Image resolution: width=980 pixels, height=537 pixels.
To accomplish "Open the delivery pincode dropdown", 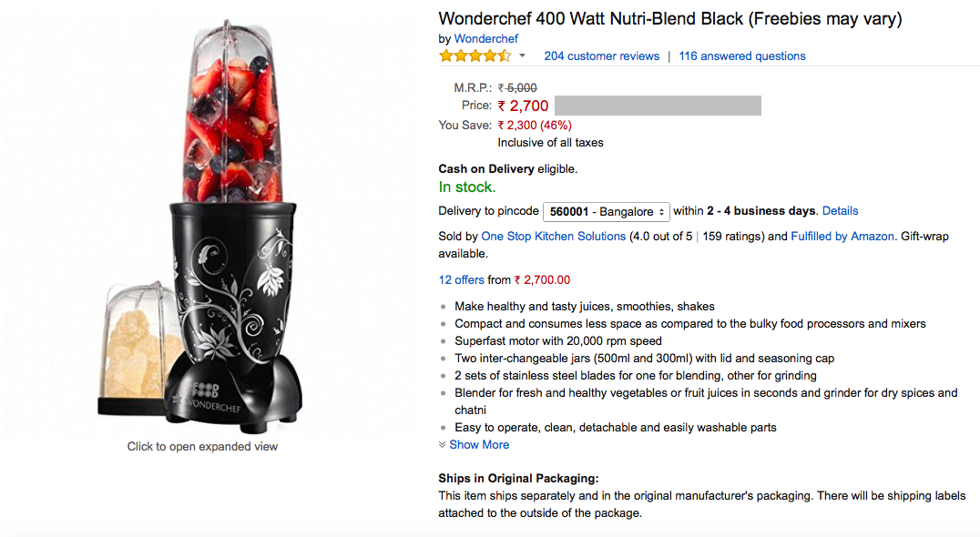I will pyautogui.click(x=607, y=211).
